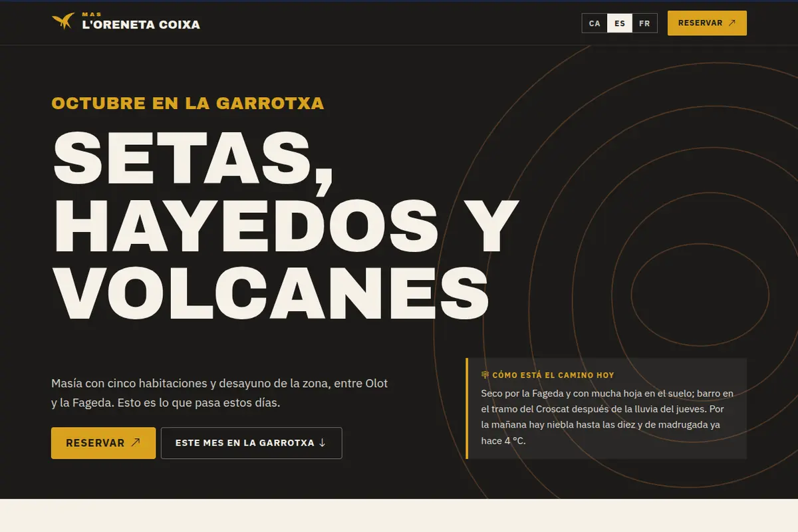Click the paragraph starting Masía con cinco habitaciones
The image size is (798, 532).
219,393
